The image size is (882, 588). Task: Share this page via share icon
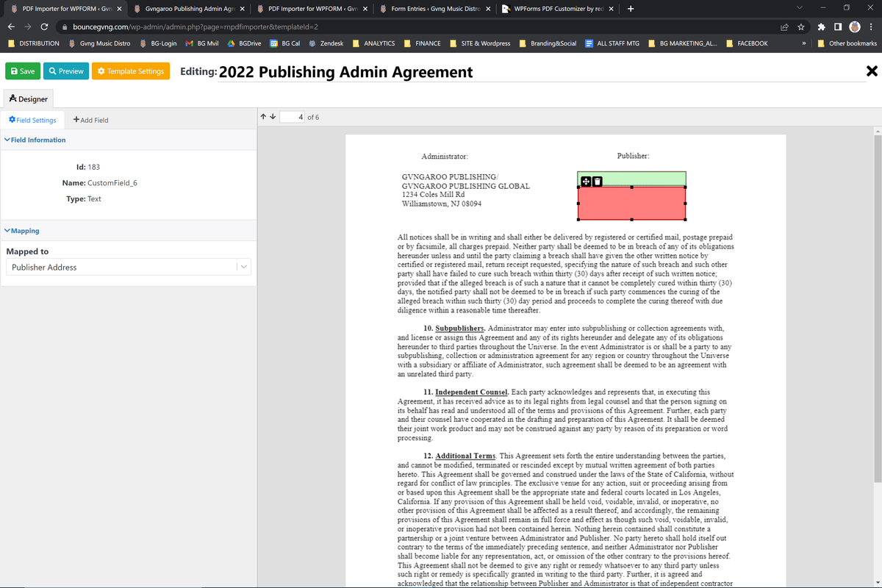pyautogui.click(x=784, y=27)
